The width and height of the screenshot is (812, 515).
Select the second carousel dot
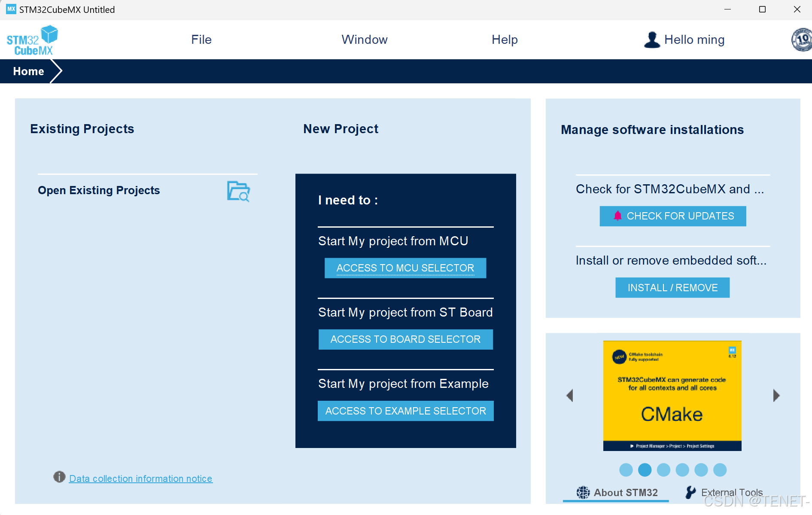[x=645, y=470]
